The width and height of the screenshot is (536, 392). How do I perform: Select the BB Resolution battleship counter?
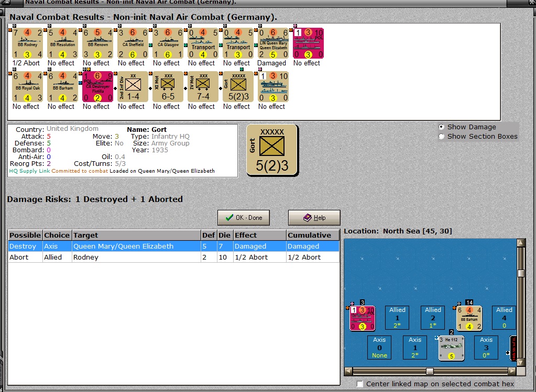pyautogui.click(x=62, y=43)
